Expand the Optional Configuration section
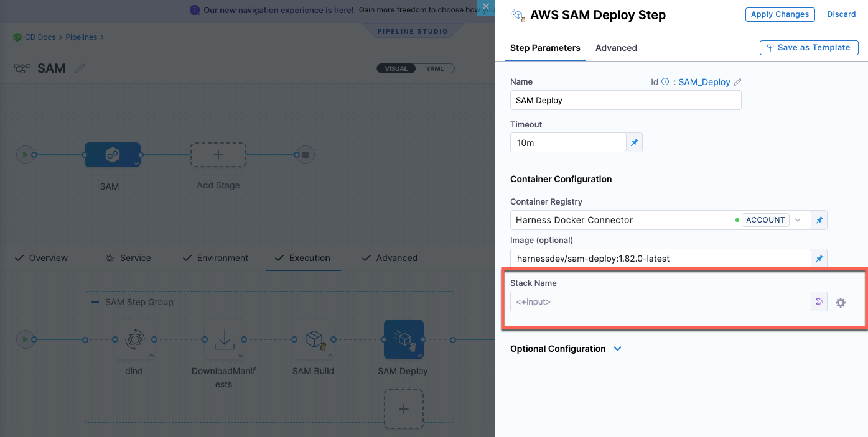The image size is (868, 437). pyautogui.click(x=617, y=349)
